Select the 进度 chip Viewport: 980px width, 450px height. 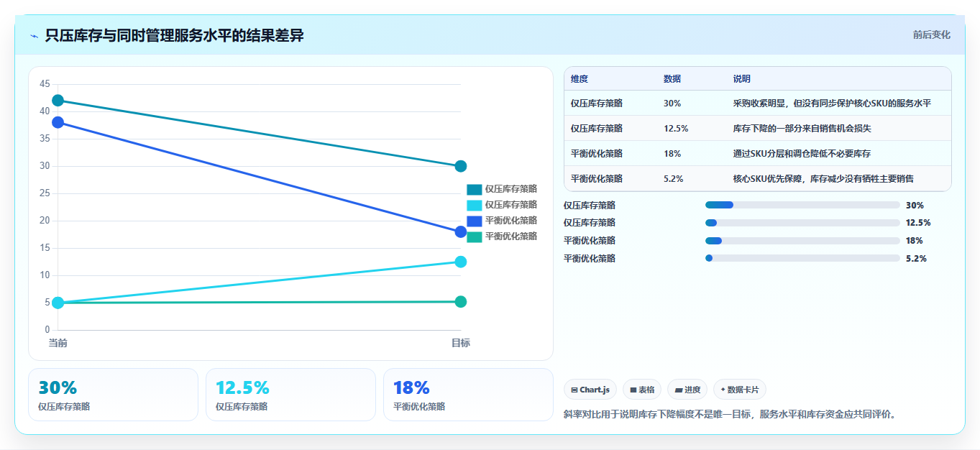pos(687,390)
